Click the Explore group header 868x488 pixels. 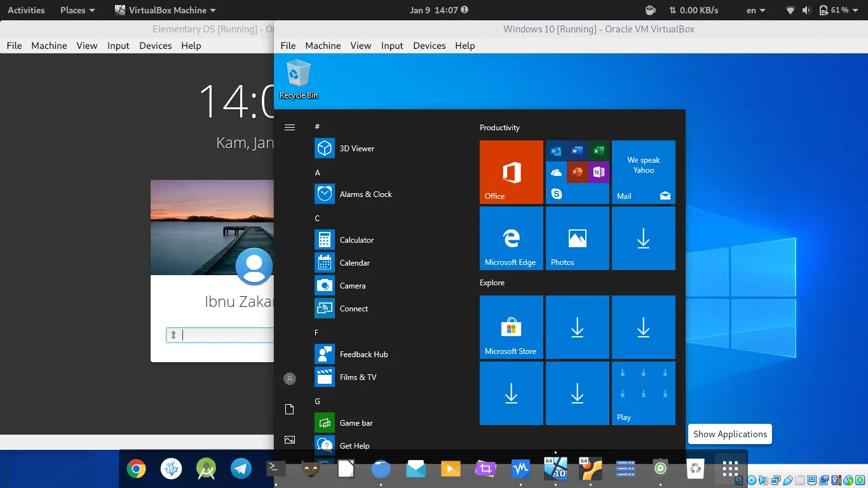pyautogui.click(x=492, y=282)
